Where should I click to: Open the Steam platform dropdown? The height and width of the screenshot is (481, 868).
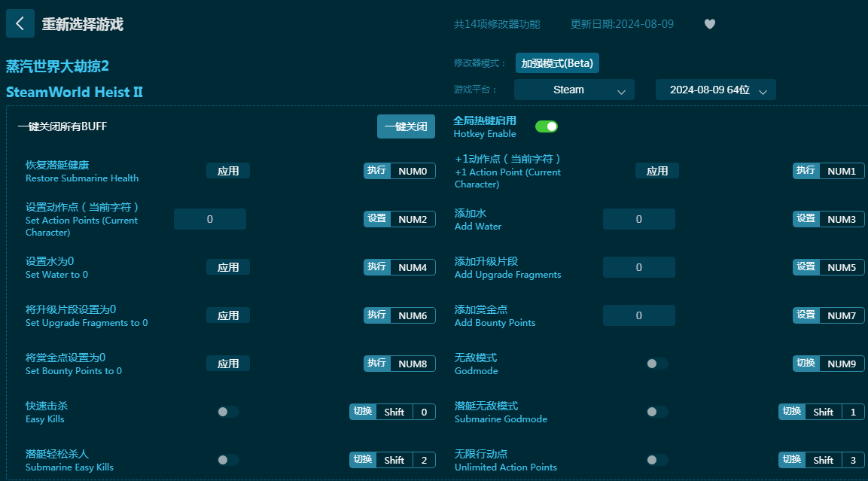click(574, 90)
